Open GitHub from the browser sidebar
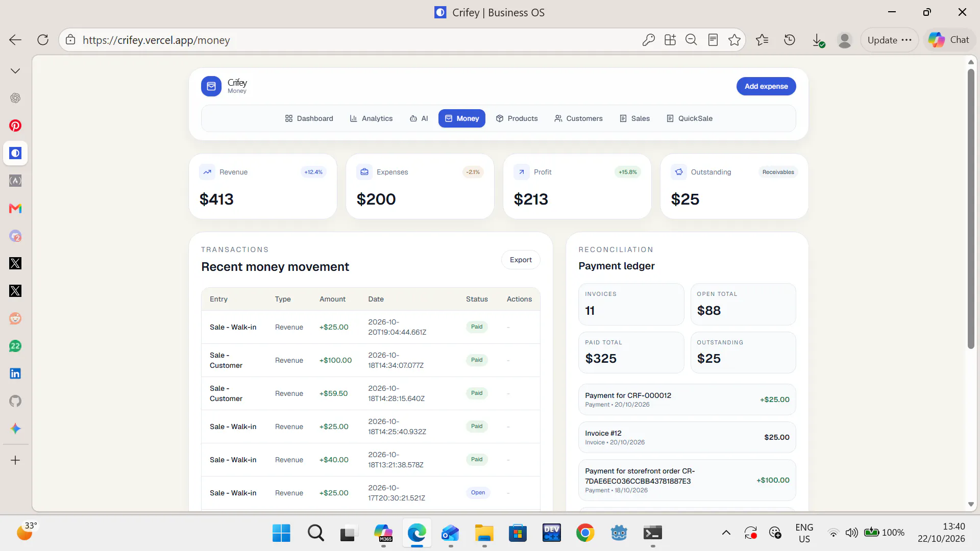The height and width of the screenshot is (551, 980). click(15, 401)
